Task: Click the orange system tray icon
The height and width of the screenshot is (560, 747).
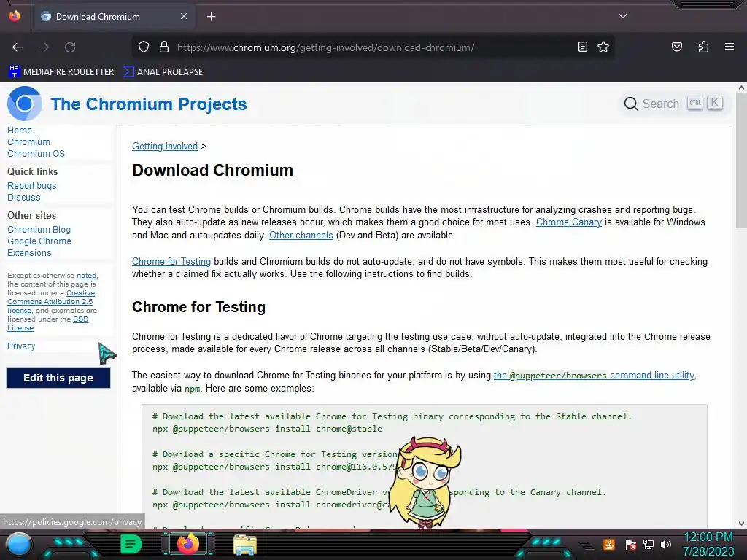Action: [608, 544]
